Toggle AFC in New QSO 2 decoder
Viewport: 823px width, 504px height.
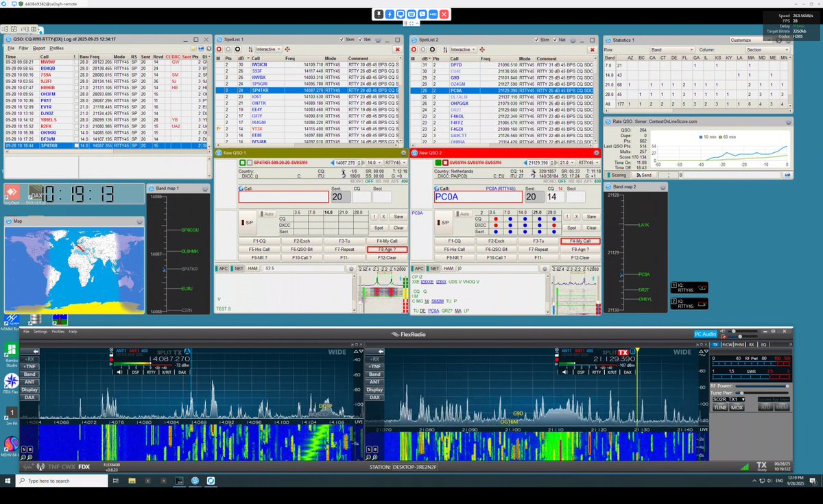pos(418,269)
